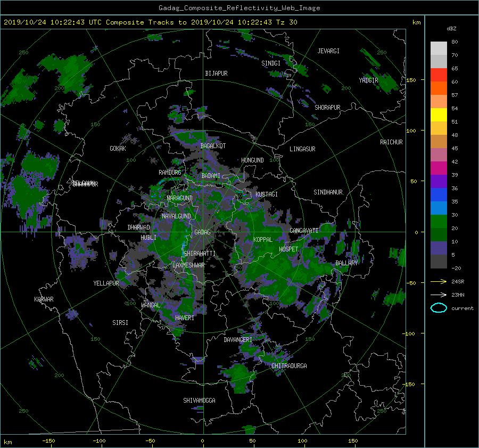Click the GADAG radar center label

pos(203,232)
